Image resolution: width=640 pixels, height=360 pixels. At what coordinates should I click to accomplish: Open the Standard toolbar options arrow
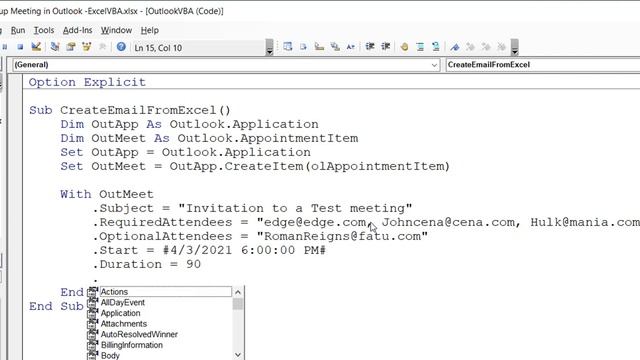[269, 47]
